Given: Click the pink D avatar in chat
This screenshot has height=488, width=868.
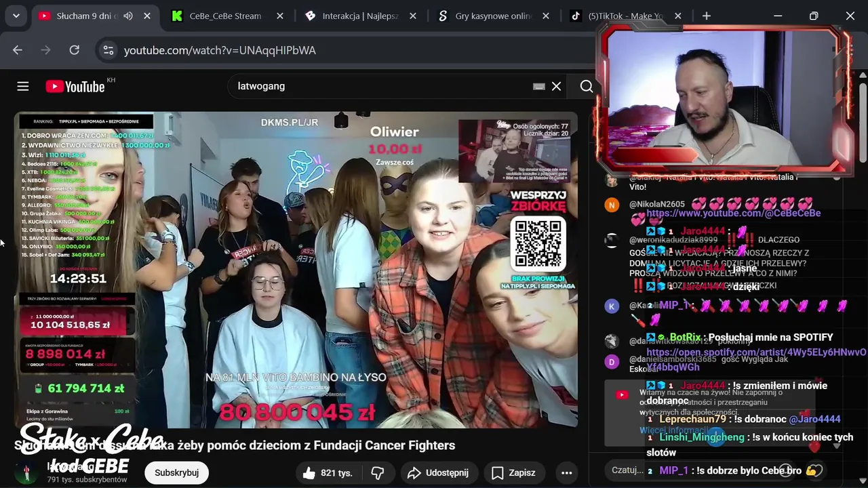Looking at the screenshot, I should [x=612, y=362].
